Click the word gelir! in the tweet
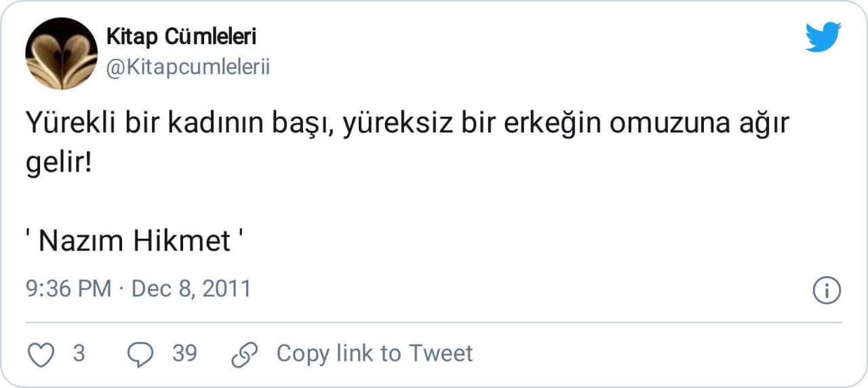Screen dimensions: 868x388 [58, 165]
